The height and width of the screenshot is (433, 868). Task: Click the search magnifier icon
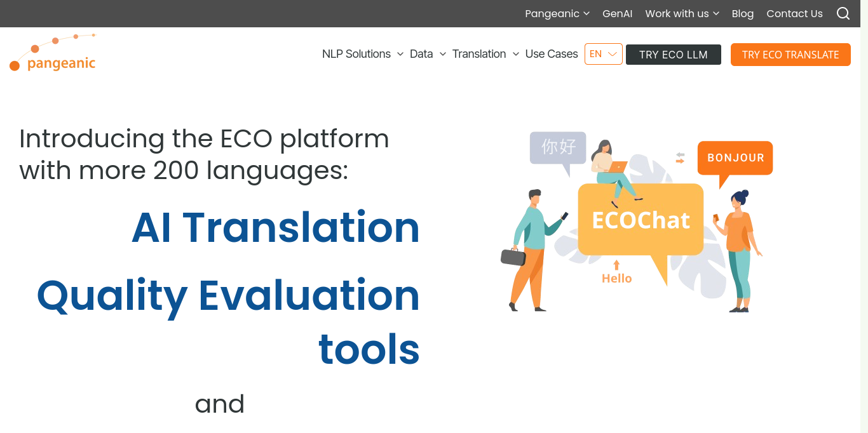pos(843,13)
